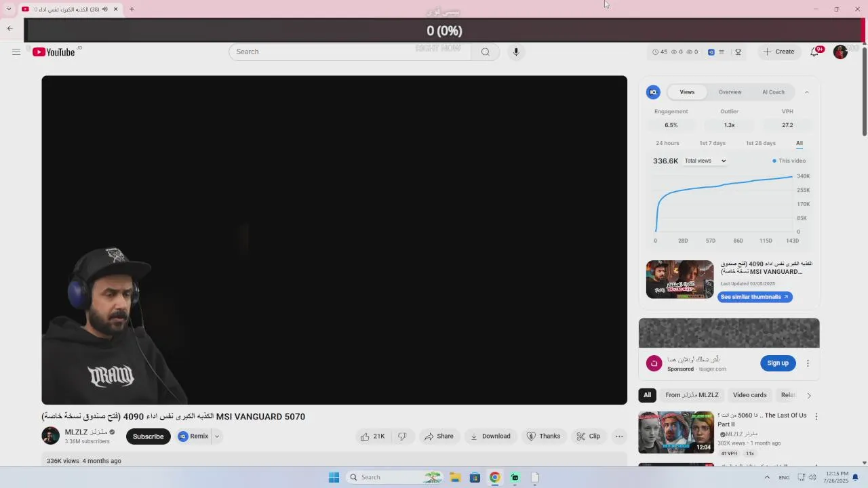
Task: Subscribe to the MLZLZ channel
Action: tap(148, 436)
